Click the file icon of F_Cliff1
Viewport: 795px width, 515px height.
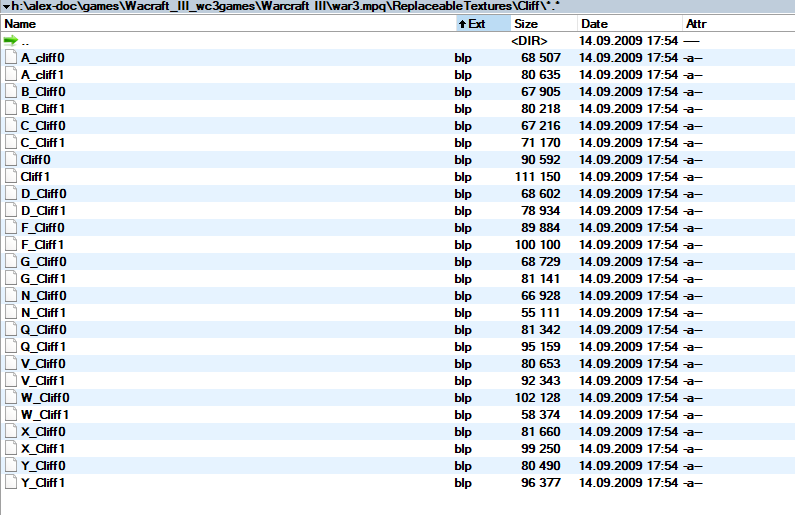(11, 244)
